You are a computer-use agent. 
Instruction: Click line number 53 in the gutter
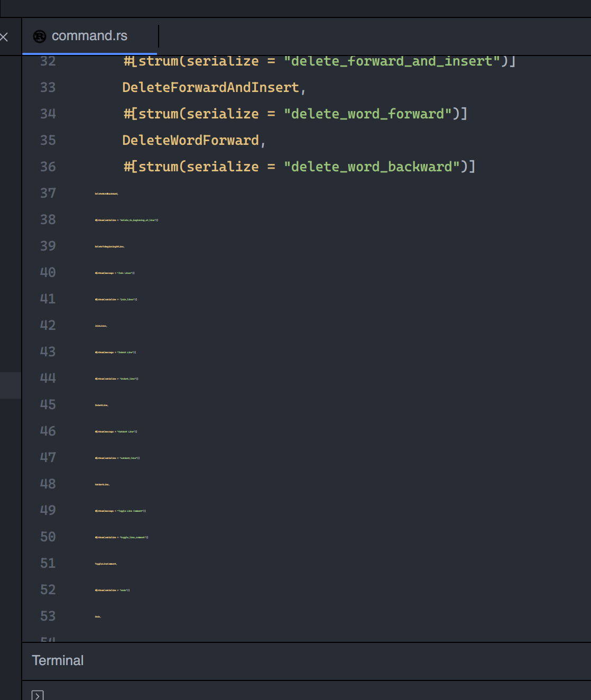point(48,615)
